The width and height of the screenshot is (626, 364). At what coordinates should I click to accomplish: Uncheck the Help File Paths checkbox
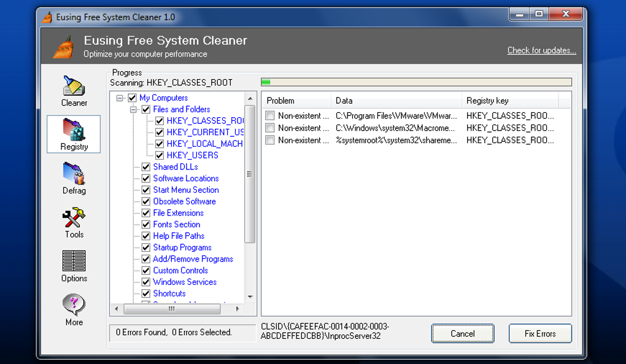point(145,236)
